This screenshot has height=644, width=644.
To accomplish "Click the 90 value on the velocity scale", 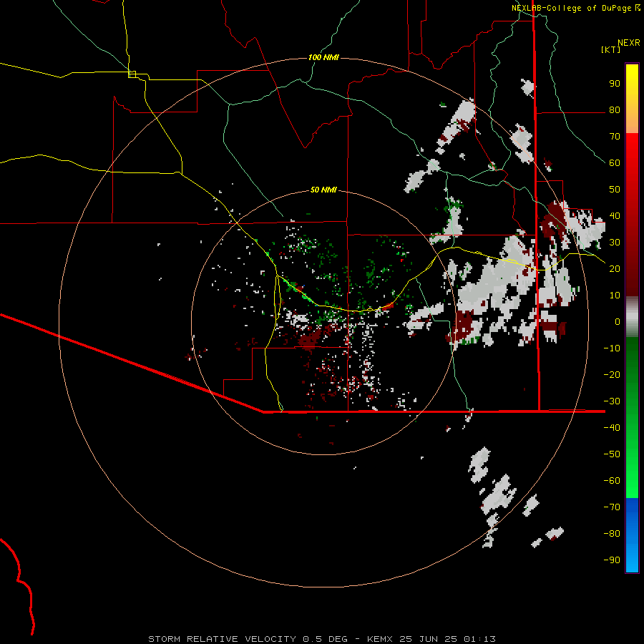I will (615, 84).
